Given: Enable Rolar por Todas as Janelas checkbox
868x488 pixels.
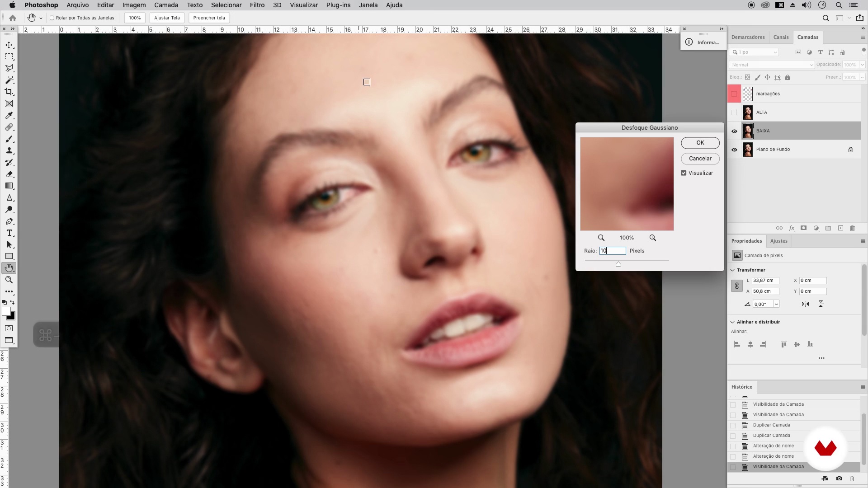Looking at the screenshot, I should click(x=52, y=18).
